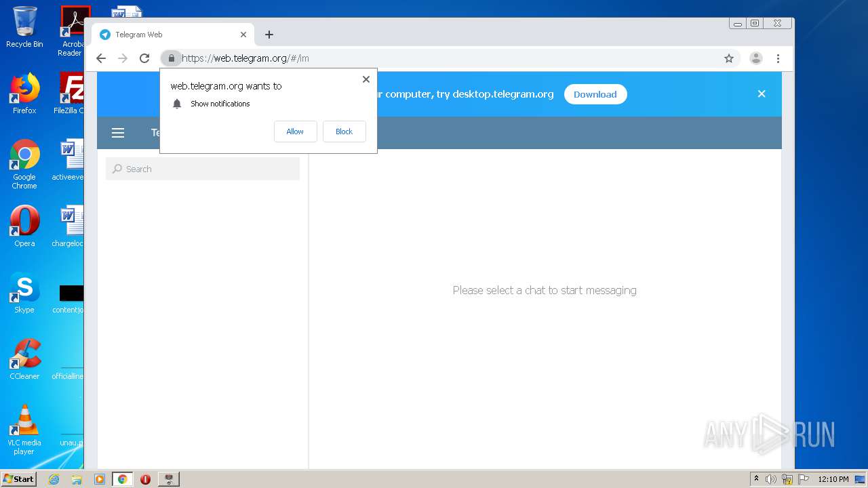The height and width of the screenshot is (488, 868).
Task: Open the Chrome profile avatar
Action: coord(756,58)
